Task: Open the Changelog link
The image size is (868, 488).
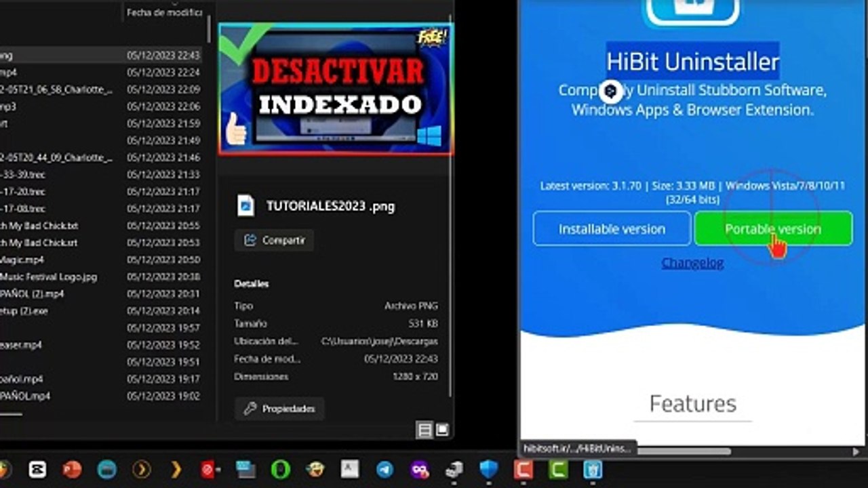Action: 692,263
